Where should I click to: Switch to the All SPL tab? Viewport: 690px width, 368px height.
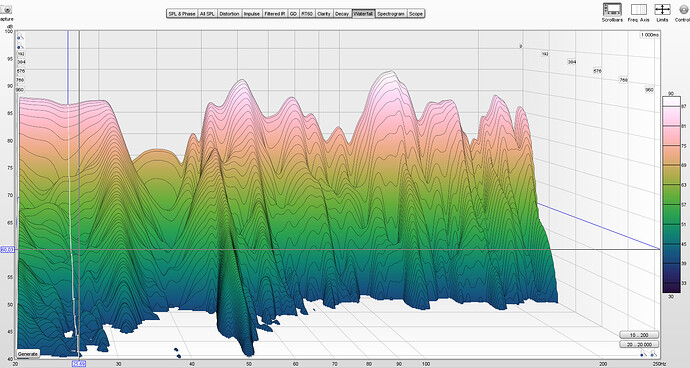pos(207,14)
